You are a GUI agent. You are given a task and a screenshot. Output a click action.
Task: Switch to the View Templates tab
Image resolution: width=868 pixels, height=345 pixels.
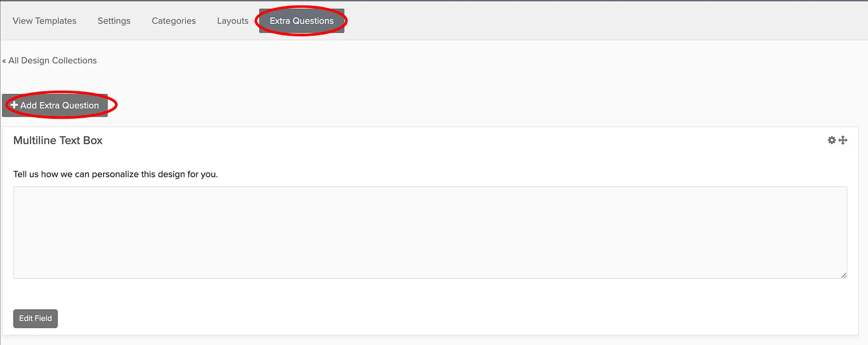click(44, 21)
